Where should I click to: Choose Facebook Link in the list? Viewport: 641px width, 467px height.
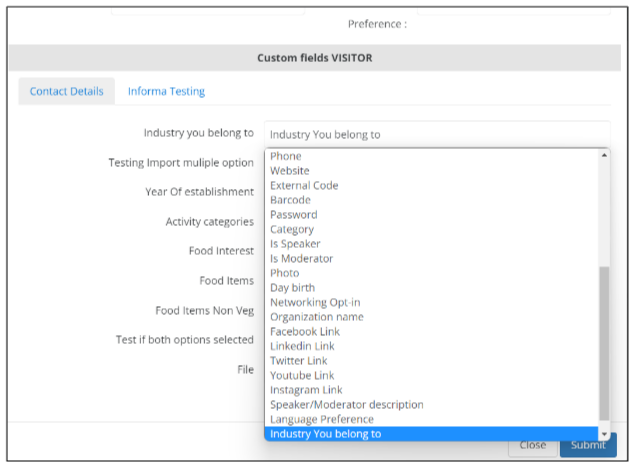(x=305, y=332)
